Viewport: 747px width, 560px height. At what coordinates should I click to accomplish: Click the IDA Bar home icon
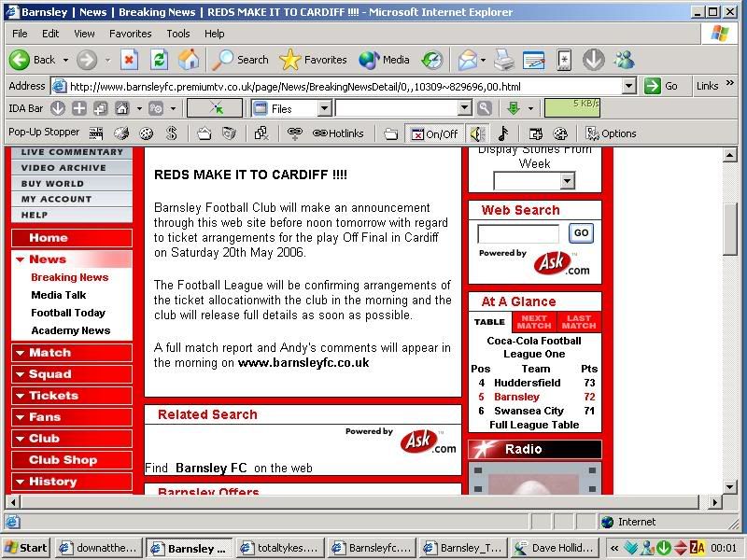click(x=122, y=108)
